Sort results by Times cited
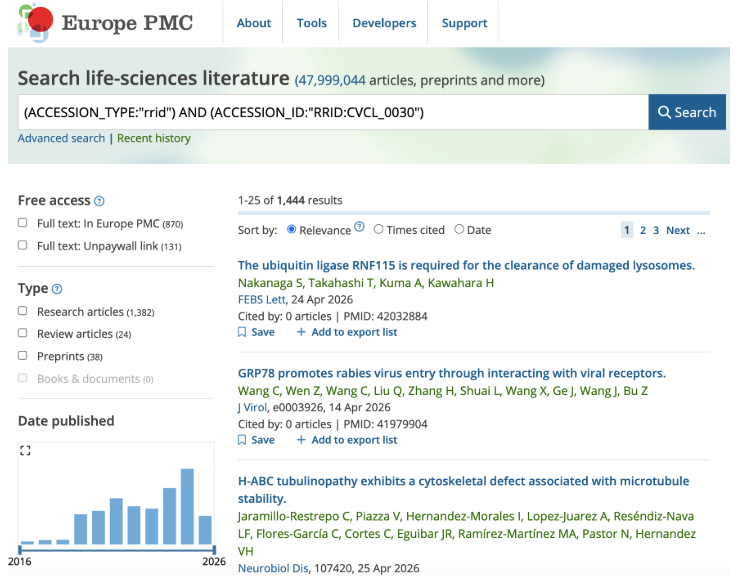735x578 pixels. pyautogui.click(x=378, y=229)
